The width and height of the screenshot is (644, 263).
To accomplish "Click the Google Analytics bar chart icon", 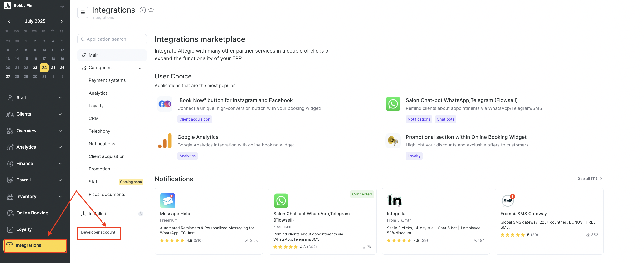I will coord(165,141).
